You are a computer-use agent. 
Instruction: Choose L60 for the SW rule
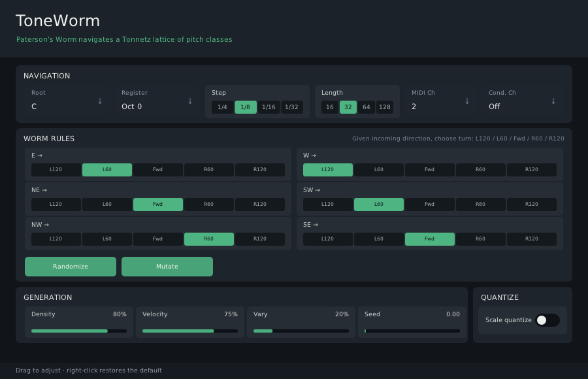pos(379,204)
